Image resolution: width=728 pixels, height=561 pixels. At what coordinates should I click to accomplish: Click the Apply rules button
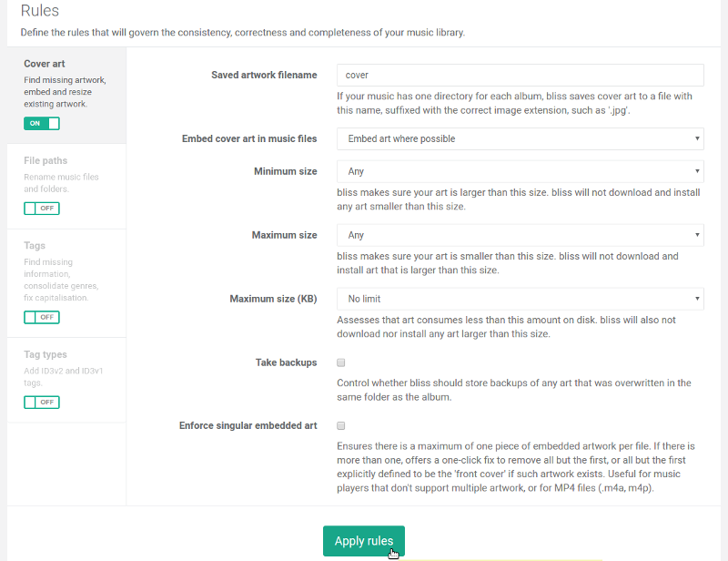364,541
